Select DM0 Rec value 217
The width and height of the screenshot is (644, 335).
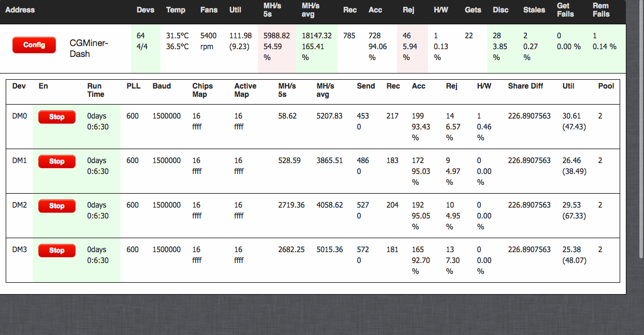pyautogui.click(x=392, y=116)
